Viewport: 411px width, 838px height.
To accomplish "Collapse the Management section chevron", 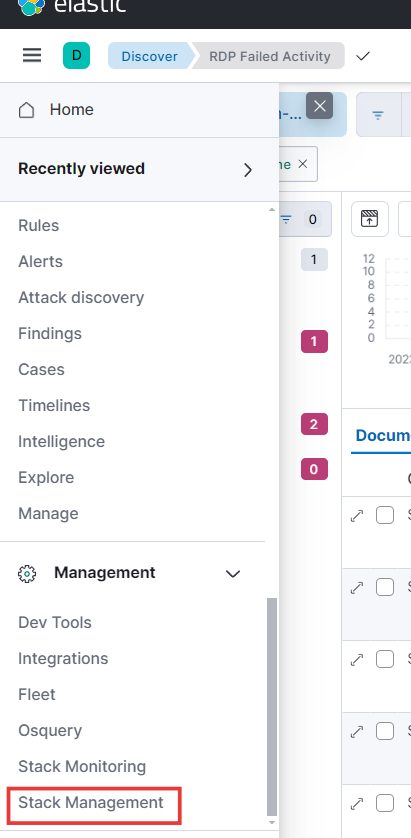I will (233, 573).
